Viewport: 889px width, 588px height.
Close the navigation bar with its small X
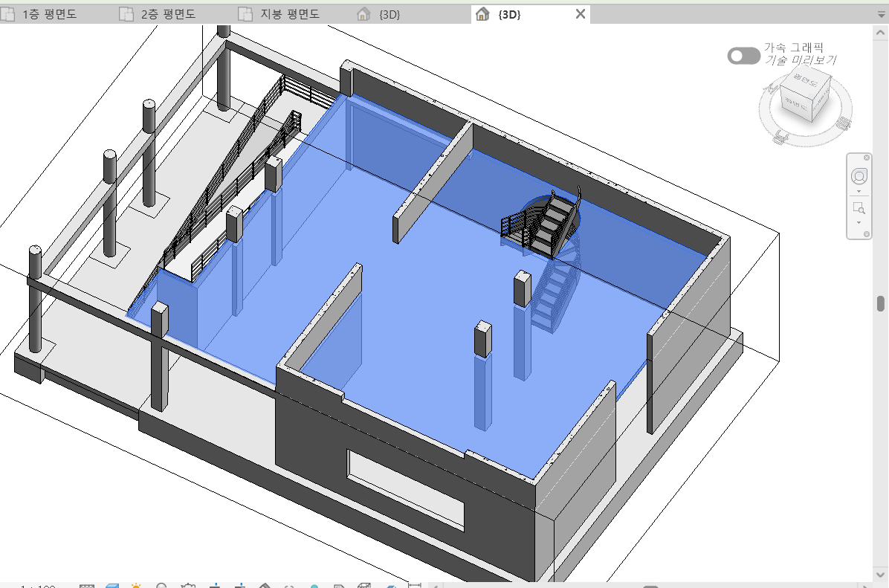pos(866,158)
